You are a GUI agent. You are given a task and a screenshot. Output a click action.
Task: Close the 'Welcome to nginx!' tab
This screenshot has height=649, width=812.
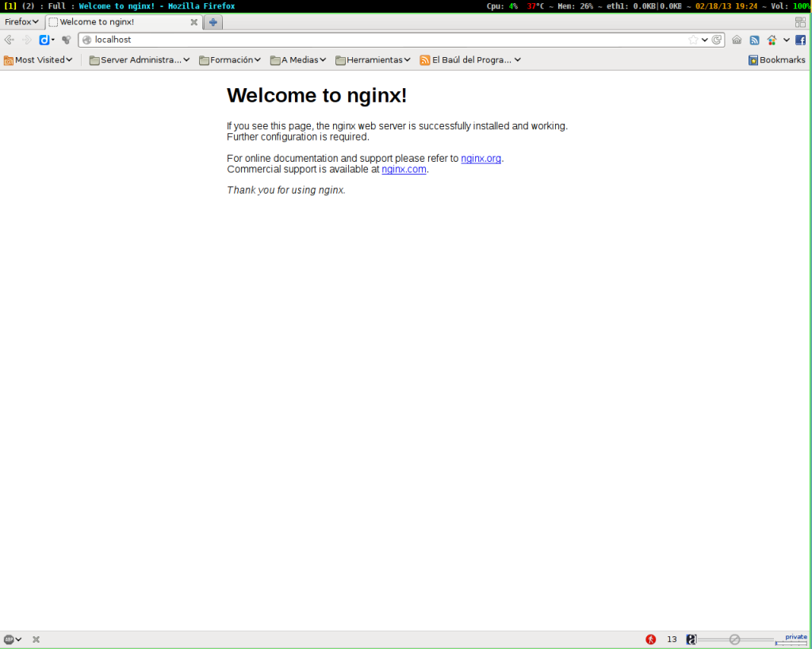tap(193, 21)
